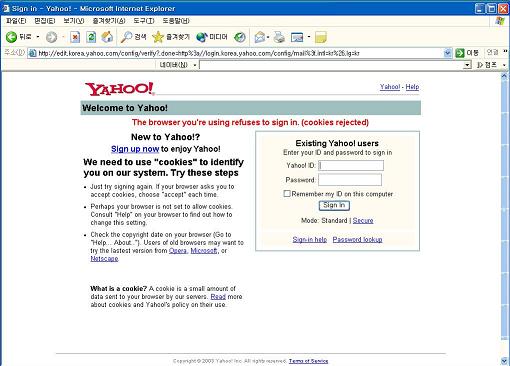
Task: Open the Search magnifier toolbar button
Action: (x=134, y=37)
